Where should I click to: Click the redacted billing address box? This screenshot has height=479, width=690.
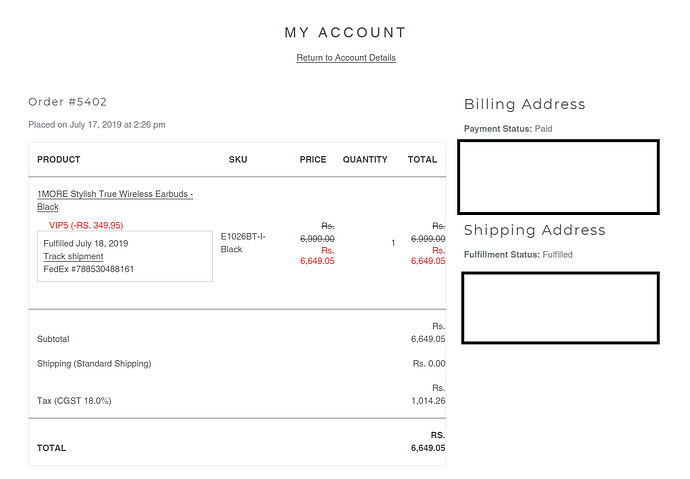coord(558,177)
